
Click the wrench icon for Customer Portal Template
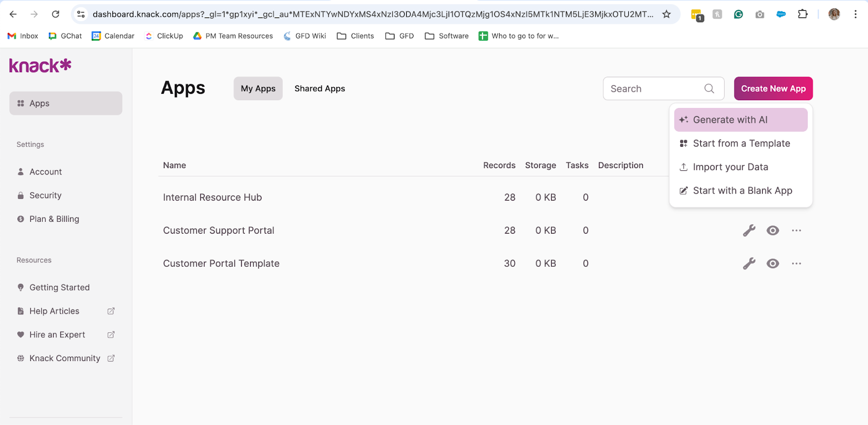[749, 263]
